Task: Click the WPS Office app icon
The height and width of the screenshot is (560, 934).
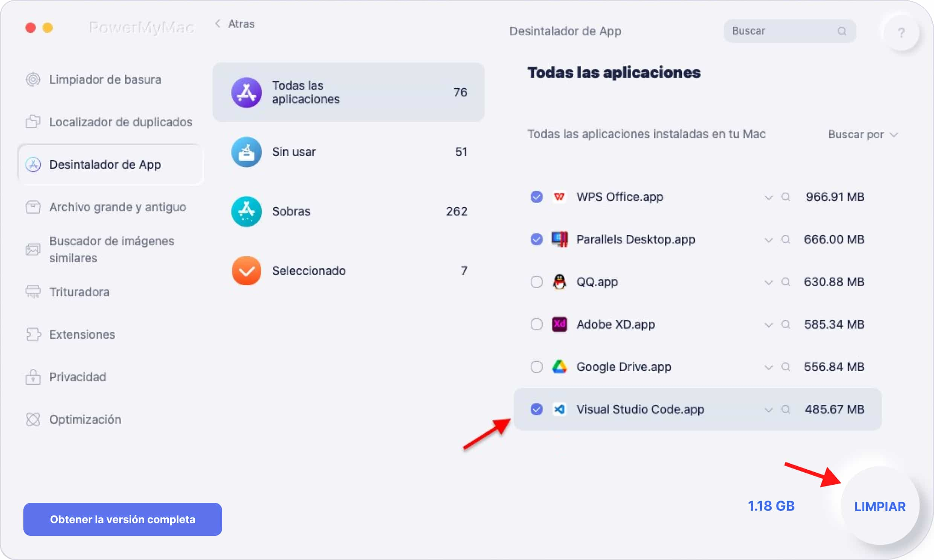Action: (x=559, y=196)
